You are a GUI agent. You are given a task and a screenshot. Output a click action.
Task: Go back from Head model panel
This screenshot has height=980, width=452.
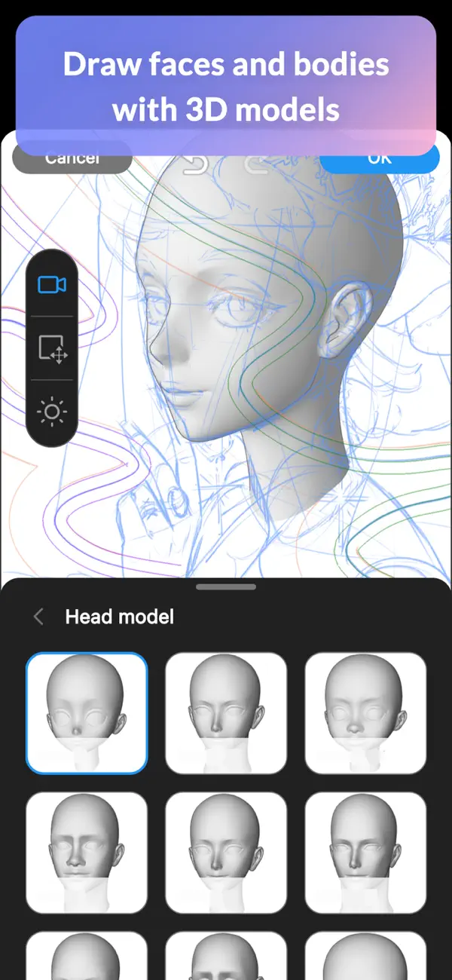point(38,617)
